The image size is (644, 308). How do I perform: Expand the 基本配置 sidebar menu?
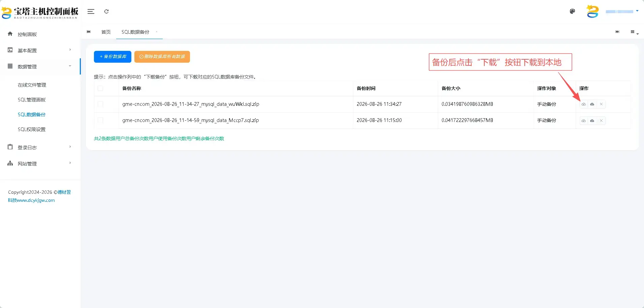40,51
